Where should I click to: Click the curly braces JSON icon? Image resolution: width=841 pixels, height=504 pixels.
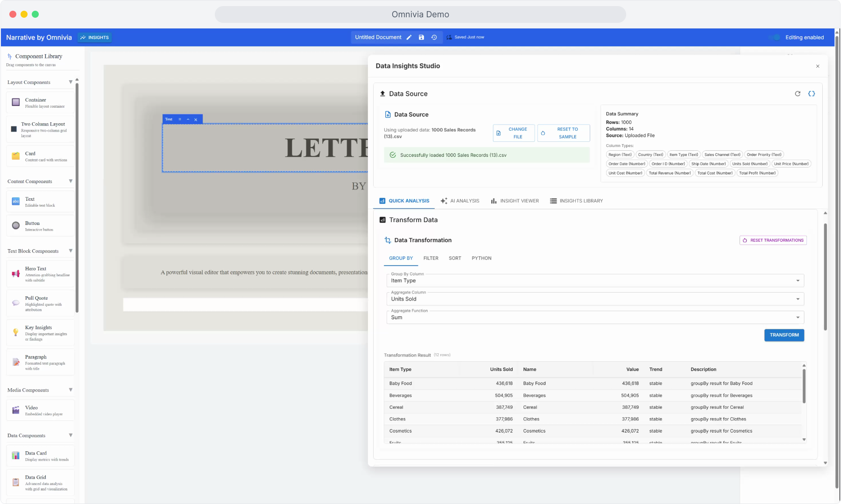812,94
